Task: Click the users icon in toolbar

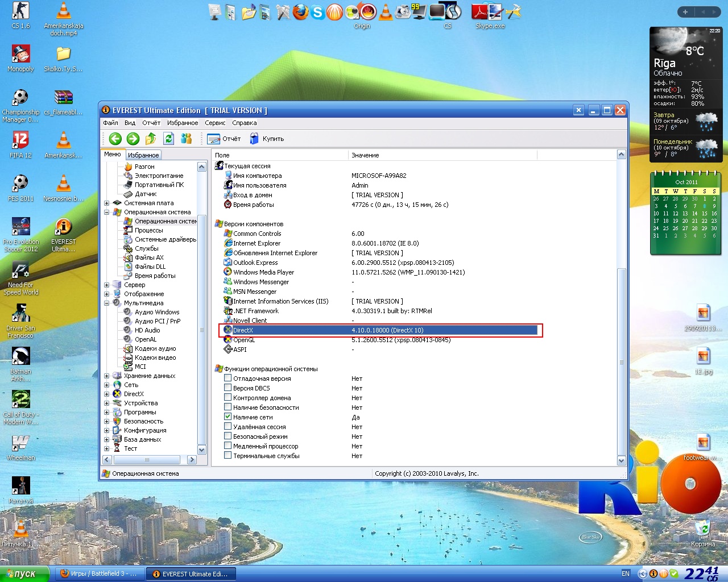Action: point(186,139)
